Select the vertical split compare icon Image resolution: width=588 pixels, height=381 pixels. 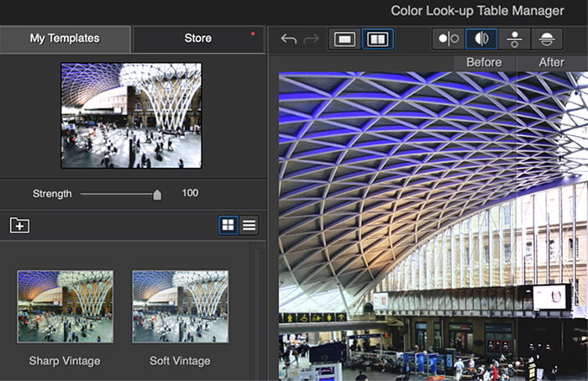pos(481,39)
